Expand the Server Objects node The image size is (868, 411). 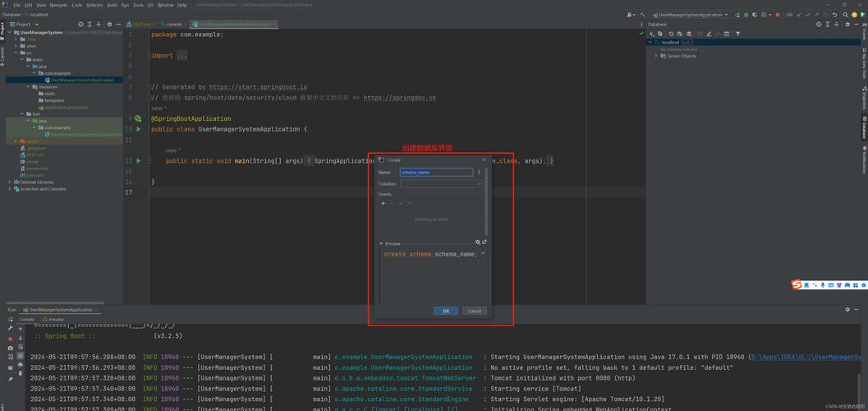[656, 56]
